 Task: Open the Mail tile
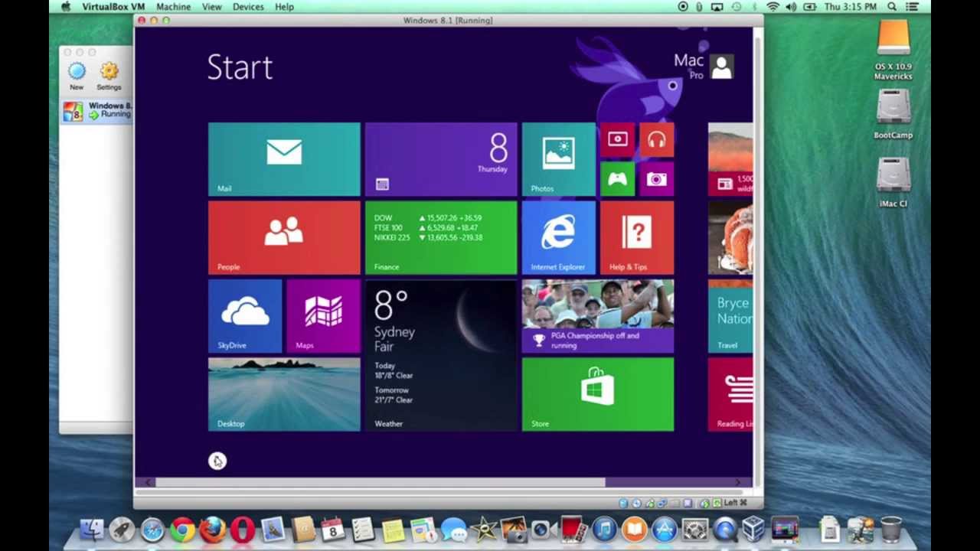pyautogui.click(x=284, y=159)
